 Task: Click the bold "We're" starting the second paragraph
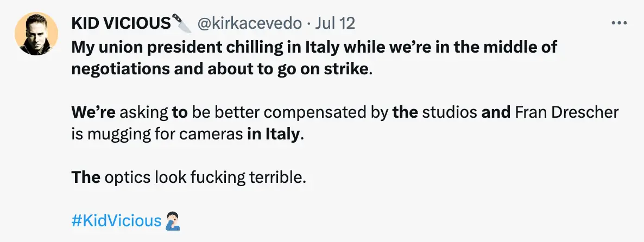(93, 113)
